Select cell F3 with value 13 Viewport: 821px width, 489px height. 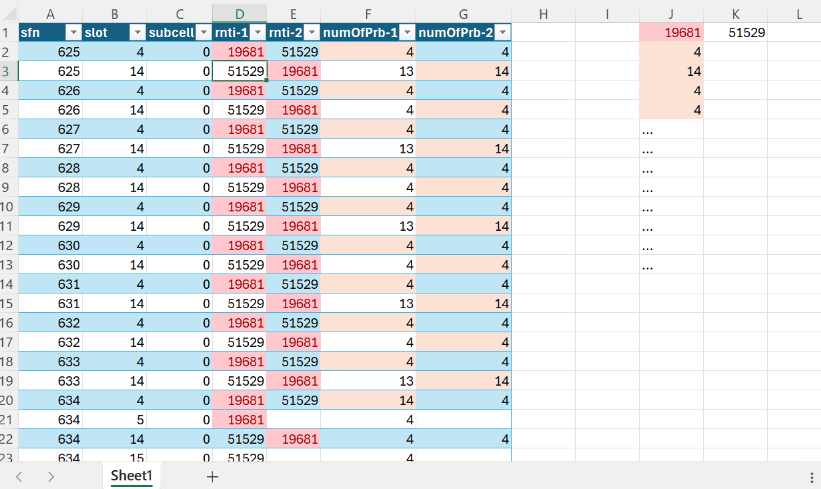(368, 71)
